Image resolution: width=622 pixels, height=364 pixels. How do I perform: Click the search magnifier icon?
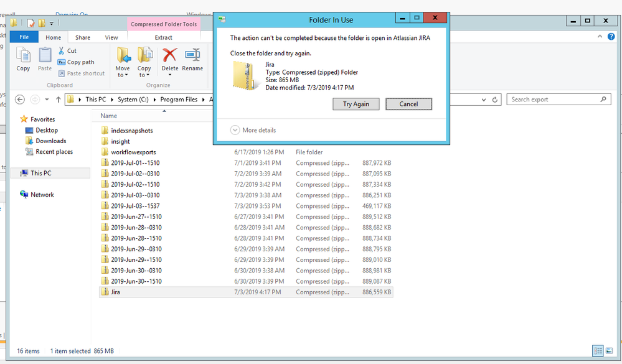(603, 99)
